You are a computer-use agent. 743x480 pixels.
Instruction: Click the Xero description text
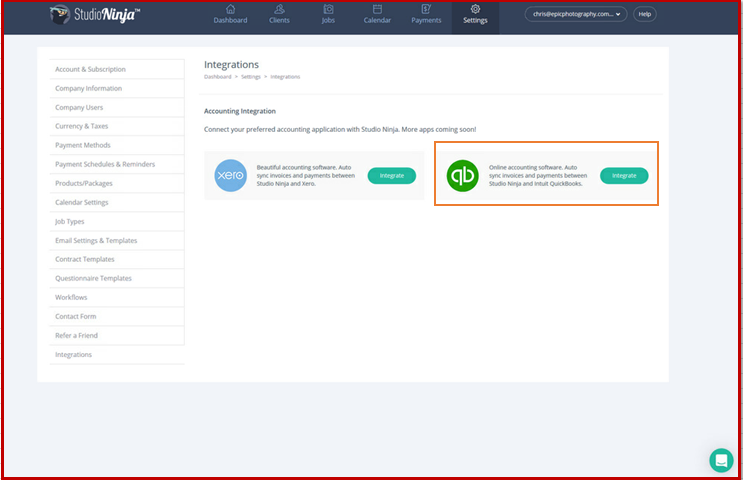click(306, 175)
